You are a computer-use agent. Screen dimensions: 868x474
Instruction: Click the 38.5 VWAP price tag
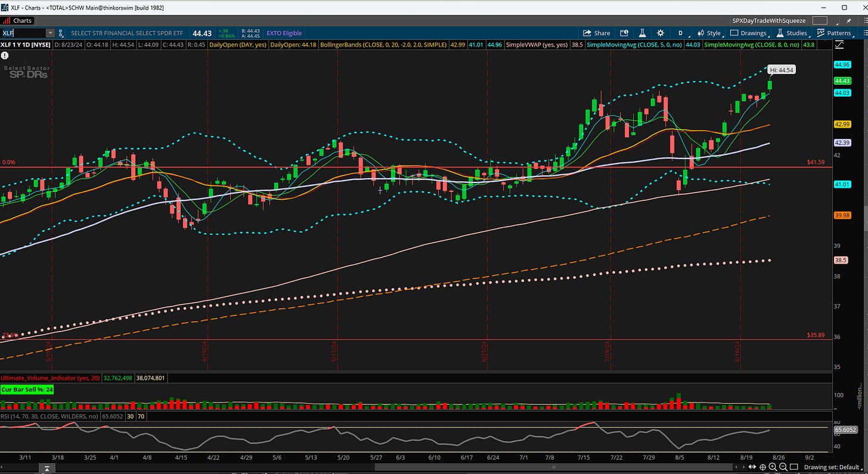pyautogui.click(x=841, y=261)
